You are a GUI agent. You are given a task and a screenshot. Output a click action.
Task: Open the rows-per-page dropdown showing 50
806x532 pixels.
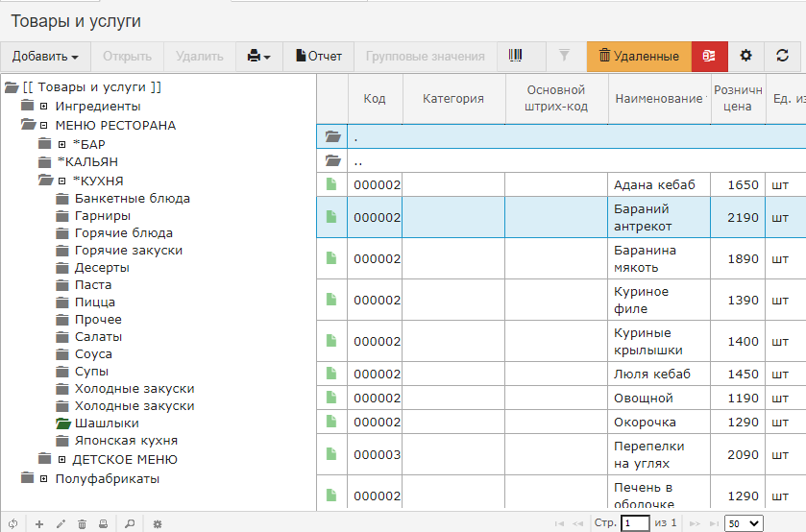tap(744, 523)
